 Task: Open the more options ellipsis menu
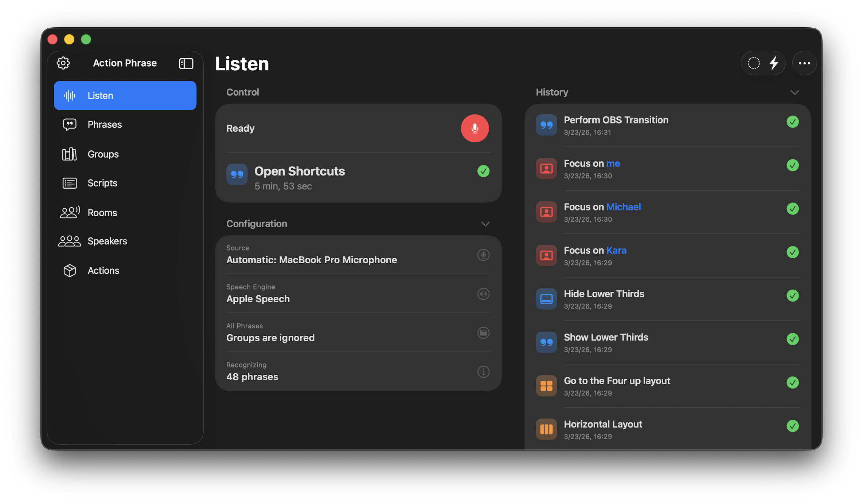[x=804, y=63]
